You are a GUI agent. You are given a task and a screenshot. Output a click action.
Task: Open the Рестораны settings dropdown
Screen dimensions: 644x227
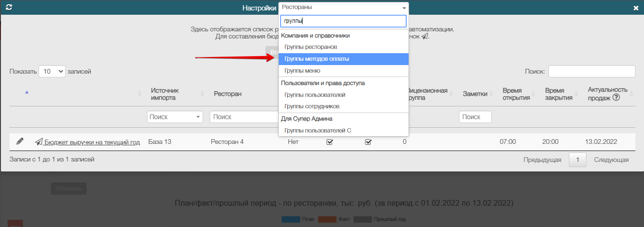click(x=343, y=8)
